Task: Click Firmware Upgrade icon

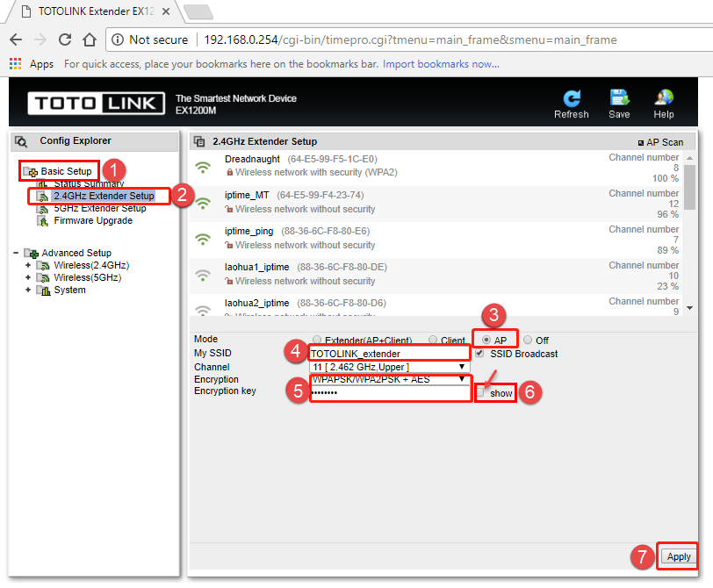Action: (43, 221)
